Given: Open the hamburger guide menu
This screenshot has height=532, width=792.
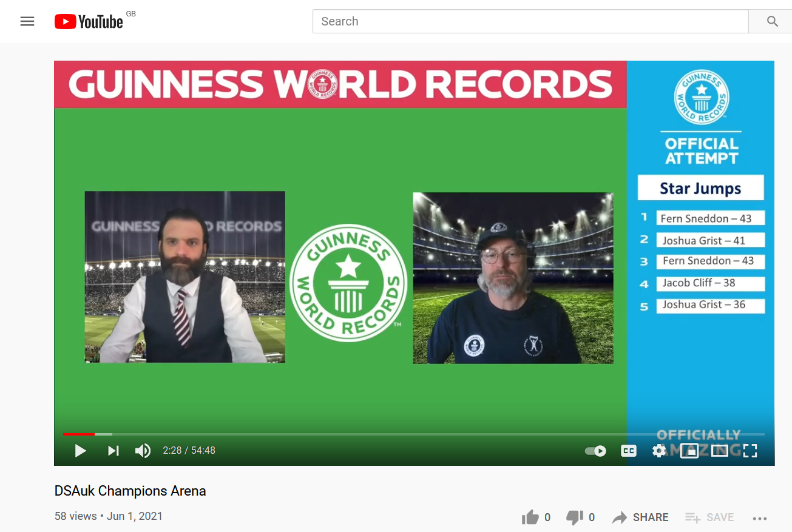Looking at the screenshot, I should (27, 21).
